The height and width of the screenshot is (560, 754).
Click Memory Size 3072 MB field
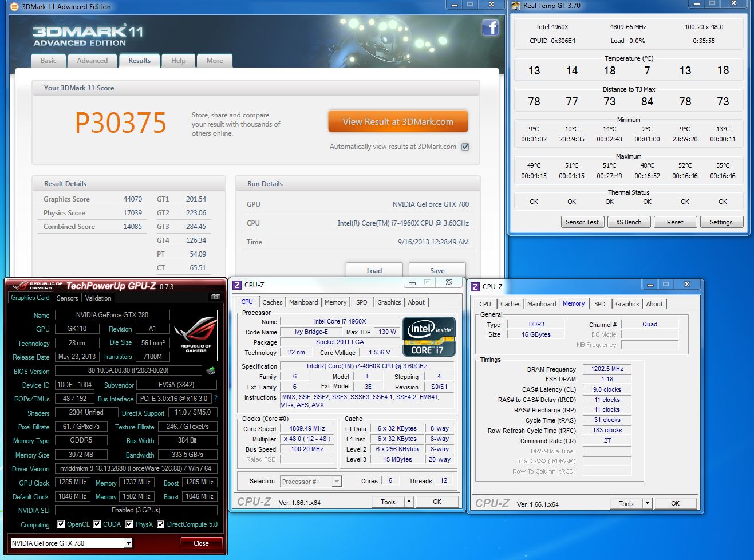[x=81, y=455]
